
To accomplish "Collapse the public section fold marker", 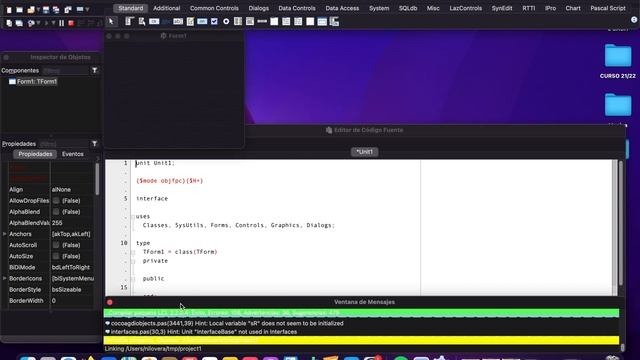I will click(x=133, y=279).
